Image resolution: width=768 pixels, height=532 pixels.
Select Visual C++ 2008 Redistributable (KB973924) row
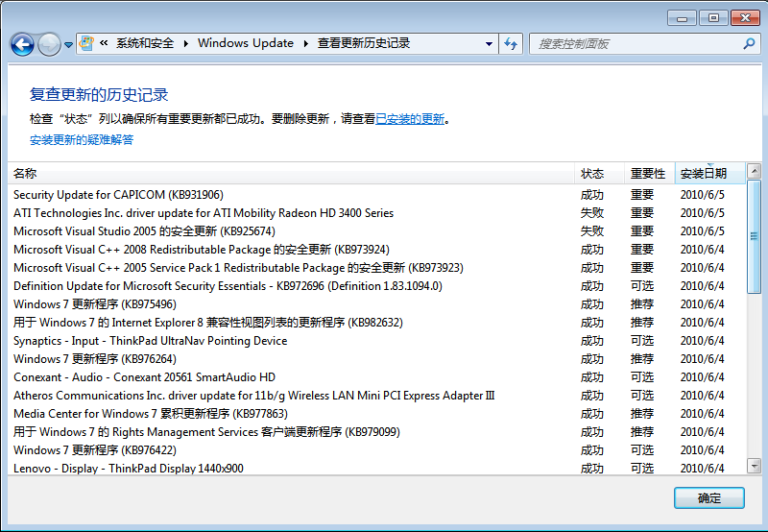pyautogui.click(x=377, y=250)
